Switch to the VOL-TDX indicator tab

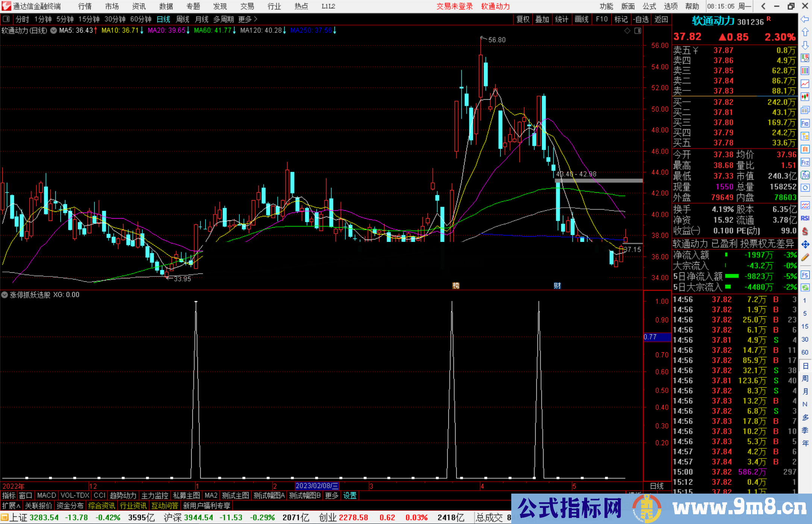75,495
